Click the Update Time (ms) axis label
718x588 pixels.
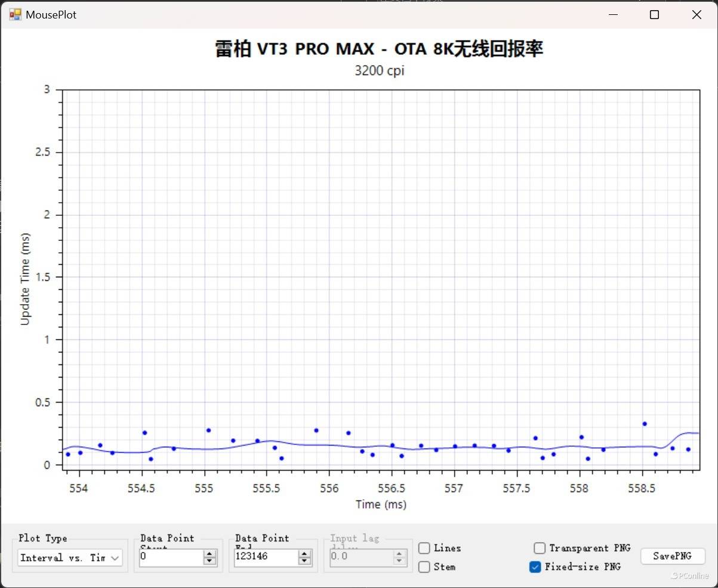click(25, 278)
